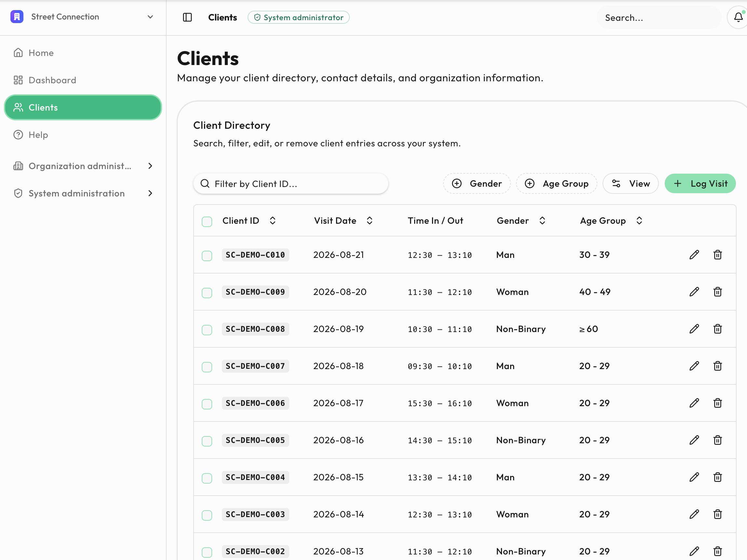
Task: Delete client SC-DEMO-C003
Action: [718, 514]
